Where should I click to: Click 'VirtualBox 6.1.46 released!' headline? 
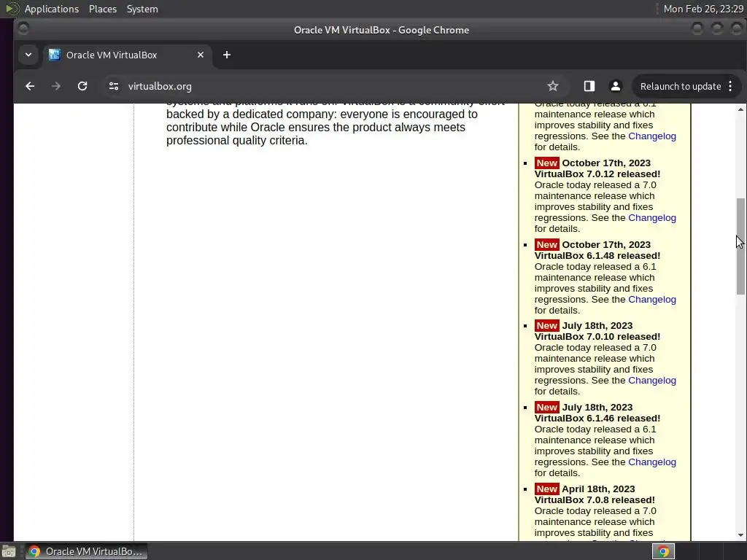[x=597, y=418]
